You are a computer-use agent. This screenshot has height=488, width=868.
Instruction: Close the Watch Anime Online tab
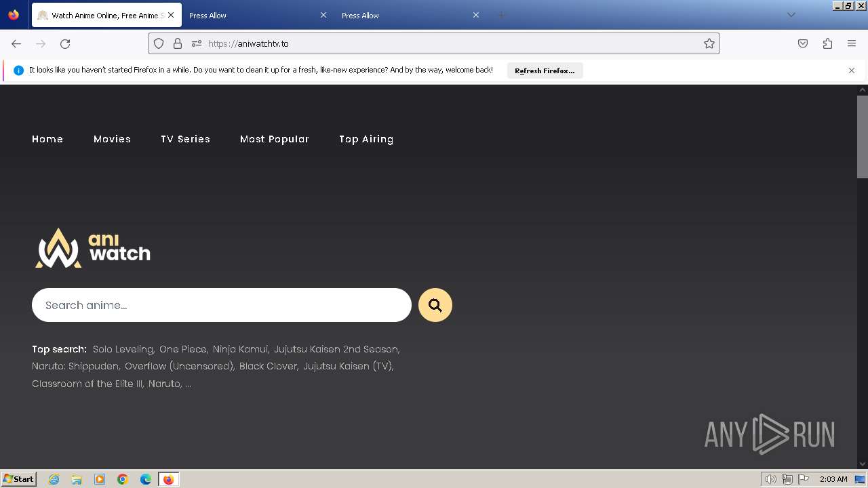170,15
